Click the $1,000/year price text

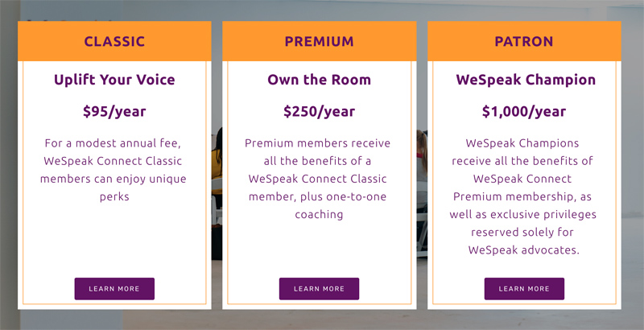tap(524, 112)
